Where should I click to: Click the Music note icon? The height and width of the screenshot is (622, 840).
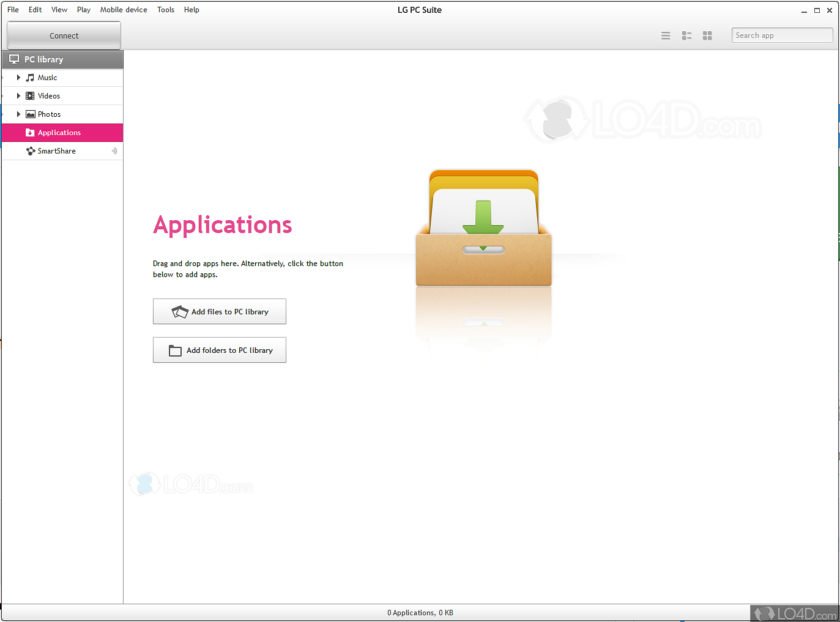30,78
